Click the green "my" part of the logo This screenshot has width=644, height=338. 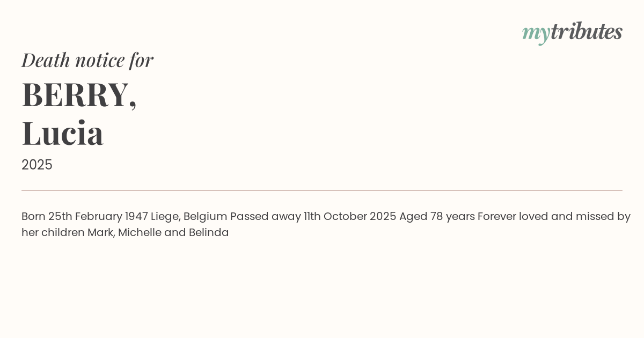coord(536,33)
